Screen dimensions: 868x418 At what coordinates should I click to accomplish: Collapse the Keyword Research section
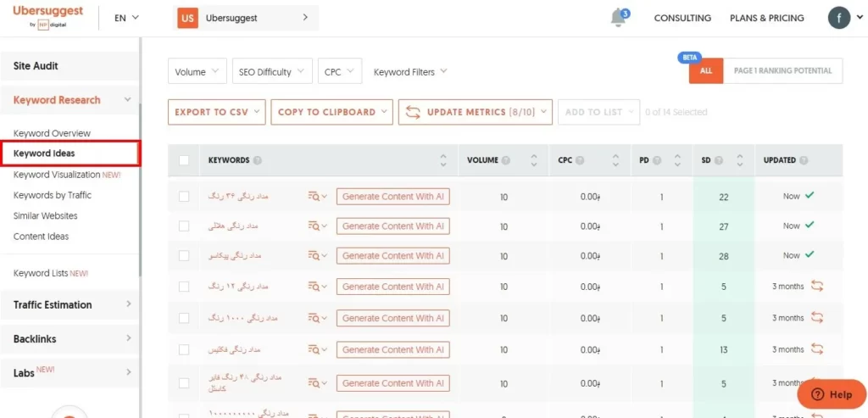pyautogui.click(x=70, y=100)
